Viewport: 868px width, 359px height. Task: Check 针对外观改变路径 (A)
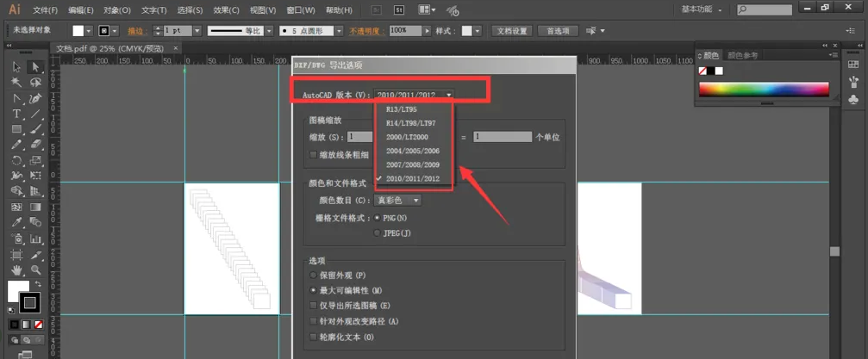[x=313, y=321]
